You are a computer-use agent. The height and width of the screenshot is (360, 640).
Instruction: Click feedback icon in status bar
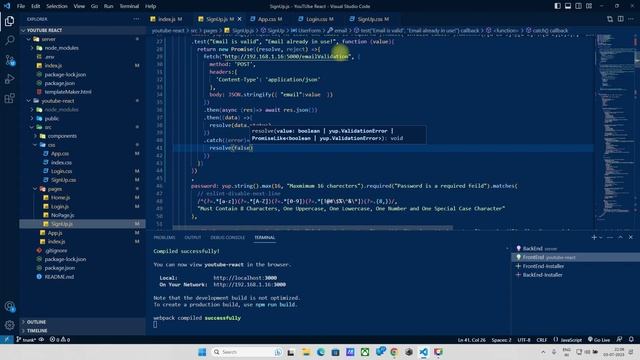[619, 340]
